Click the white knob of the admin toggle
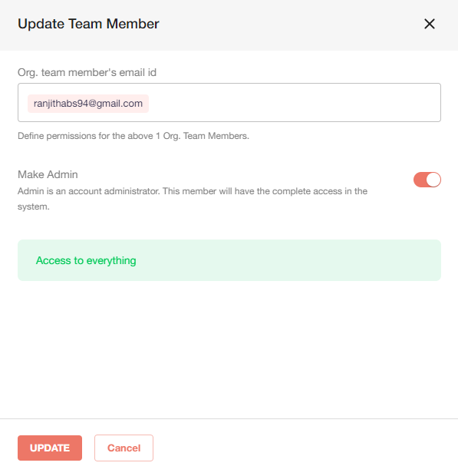This screenshot has width=458, height=476. tap(433, 180)
